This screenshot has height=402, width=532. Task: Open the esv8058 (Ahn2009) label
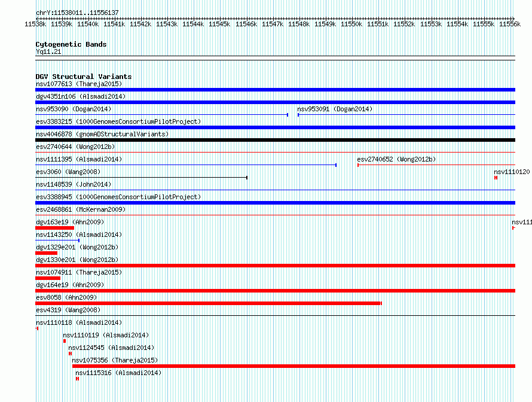66,297
